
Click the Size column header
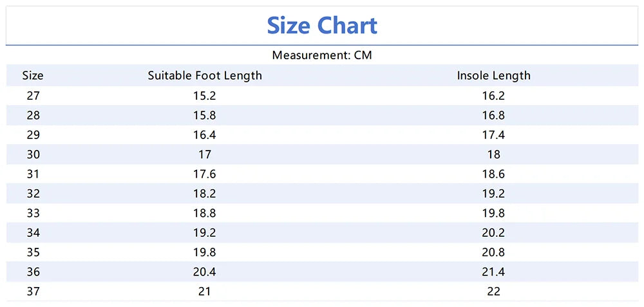33,75
